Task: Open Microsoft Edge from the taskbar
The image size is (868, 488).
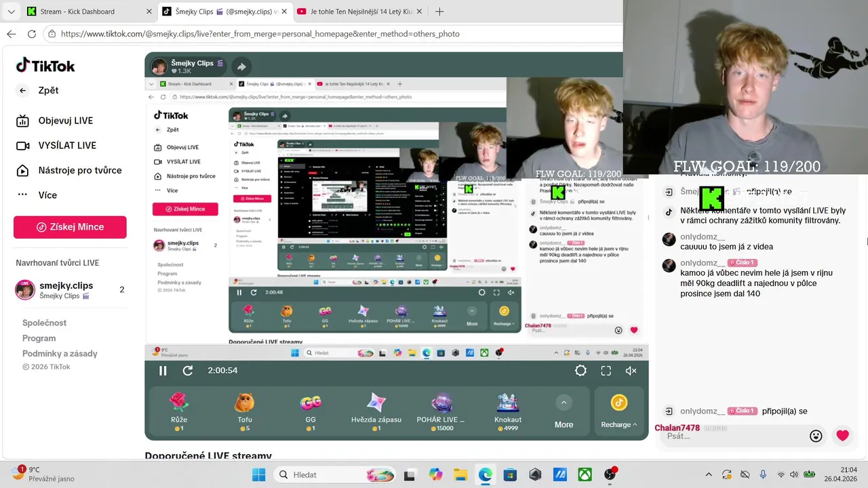Action: [485, 474]
